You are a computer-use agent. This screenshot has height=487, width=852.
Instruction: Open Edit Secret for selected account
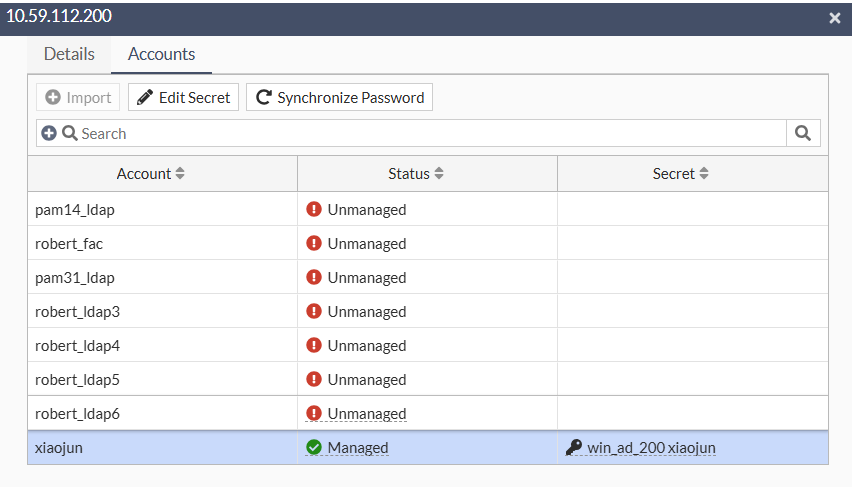pos(184,97)
